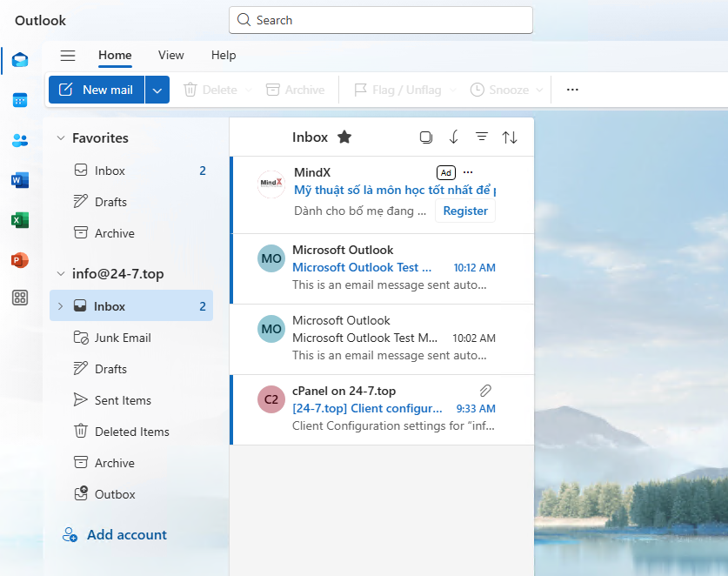Switch to the View tab

point(170,56)
